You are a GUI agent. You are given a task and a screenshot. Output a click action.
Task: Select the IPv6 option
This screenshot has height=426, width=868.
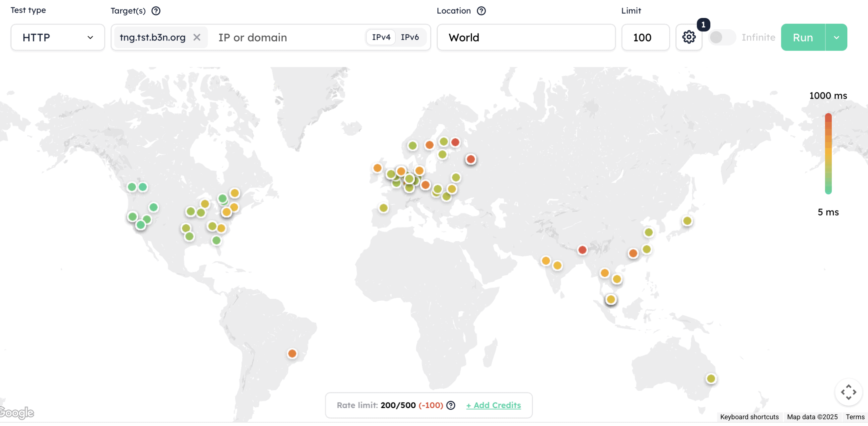(x=410, y=37)
